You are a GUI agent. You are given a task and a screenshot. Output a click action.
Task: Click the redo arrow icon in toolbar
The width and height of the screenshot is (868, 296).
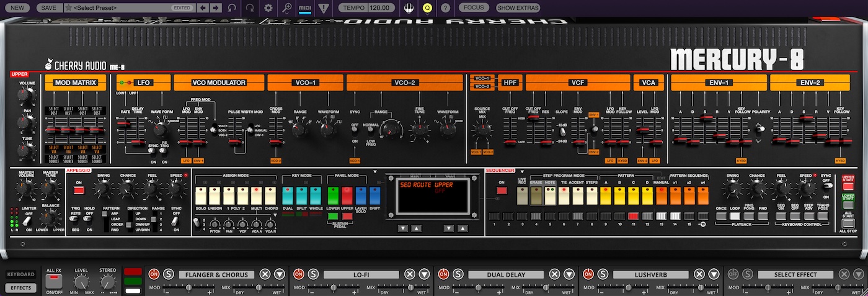249,8
